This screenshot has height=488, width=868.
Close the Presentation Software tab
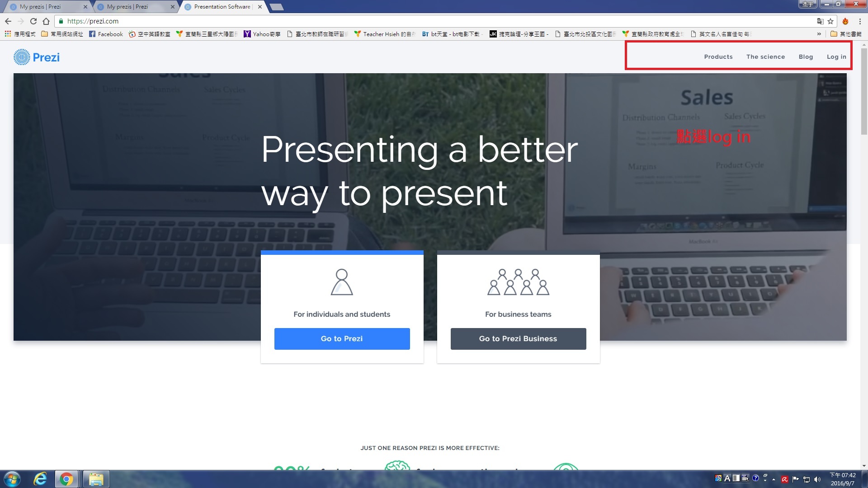260,7
